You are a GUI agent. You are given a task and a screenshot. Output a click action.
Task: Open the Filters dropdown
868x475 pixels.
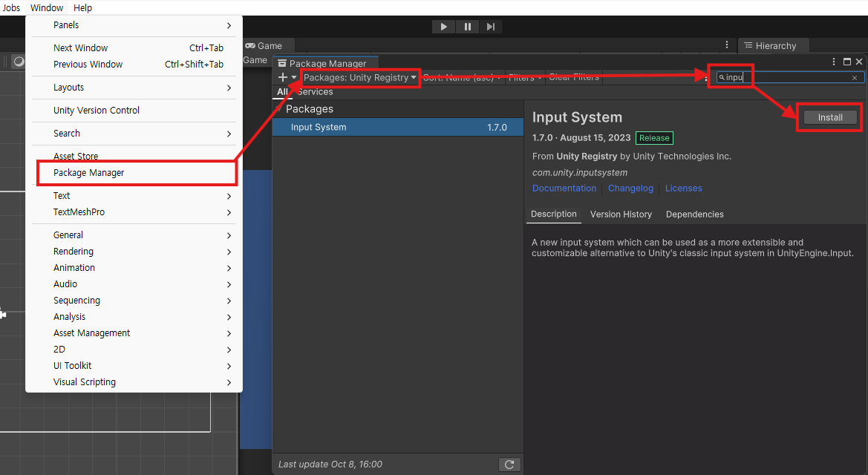tap(525, 77)
